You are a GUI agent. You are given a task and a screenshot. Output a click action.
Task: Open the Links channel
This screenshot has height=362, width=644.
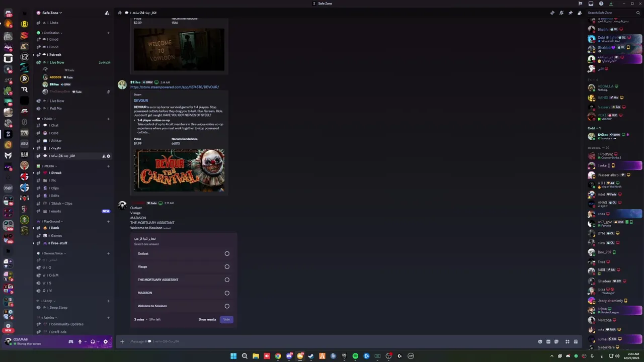(x=73, y=23)
